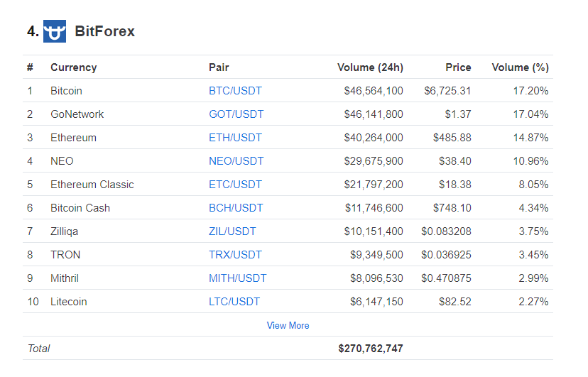Viewport: 588px width, 377px height.
Task: Sort by the Volume (%) column header
Action: coord(520,67)
